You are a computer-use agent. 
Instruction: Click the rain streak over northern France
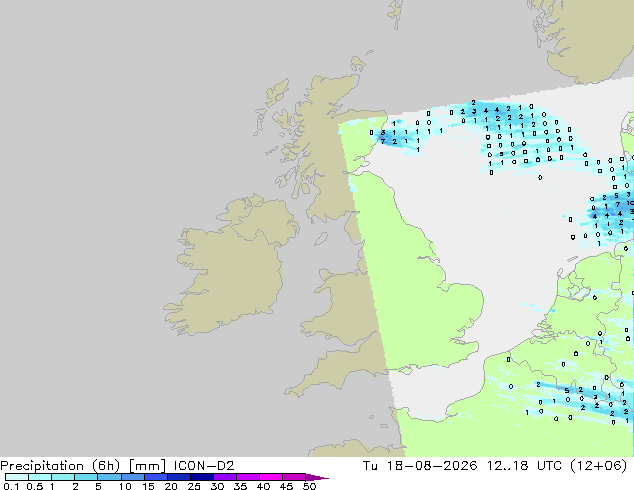(582, 398)
